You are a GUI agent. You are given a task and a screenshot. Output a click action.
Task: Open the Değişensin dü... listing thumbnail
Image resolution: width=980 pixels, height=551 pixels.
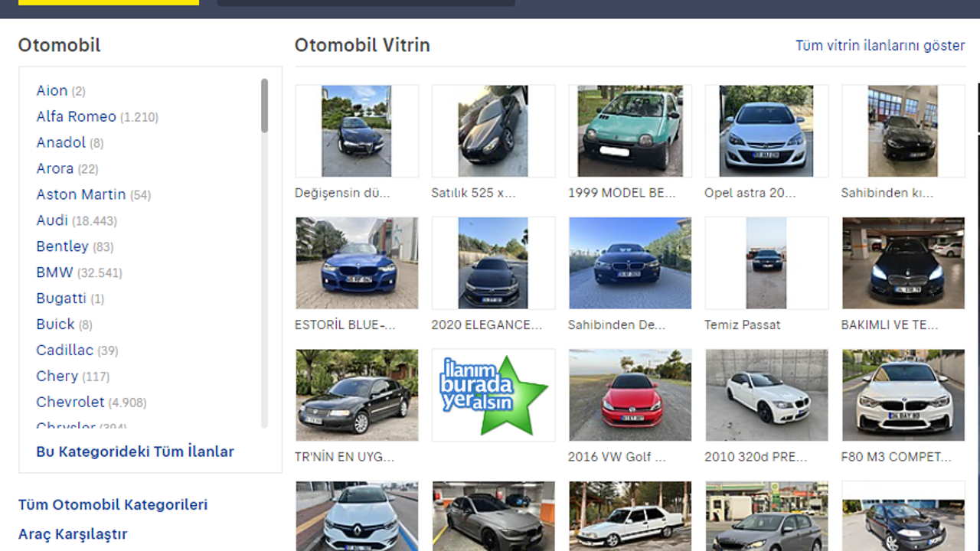click(357, 131)
